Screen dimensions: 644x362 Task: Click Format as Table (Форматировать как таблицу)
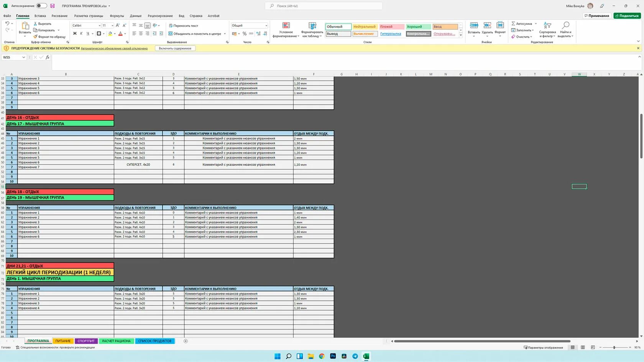[312, 30]
